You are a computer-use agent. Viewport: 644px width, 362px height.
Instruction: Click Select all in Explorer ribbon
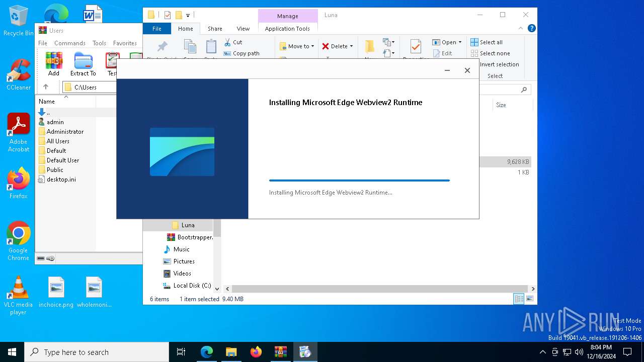(x=487, y=42)
